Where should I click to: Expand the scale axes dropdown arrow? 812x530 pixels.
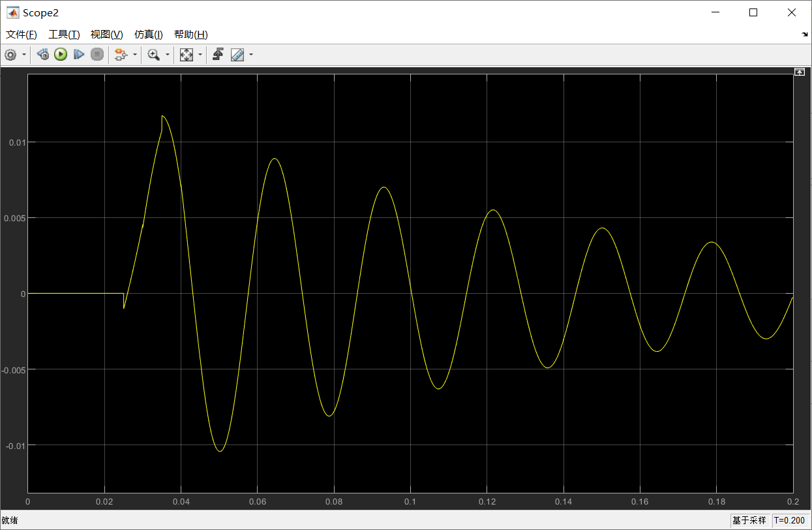200,55
